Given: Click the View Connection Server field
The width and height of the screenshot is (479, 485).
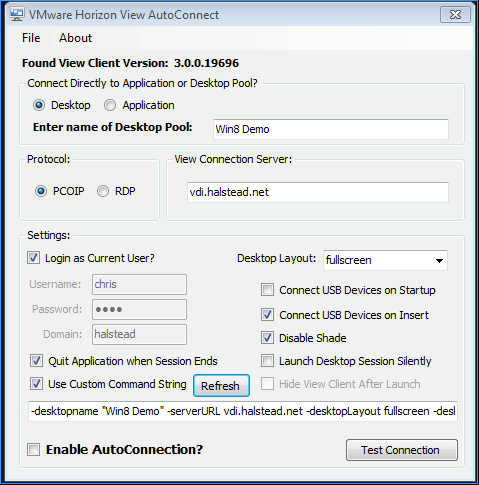Looking at the screenshot, I should click(318, 192).
